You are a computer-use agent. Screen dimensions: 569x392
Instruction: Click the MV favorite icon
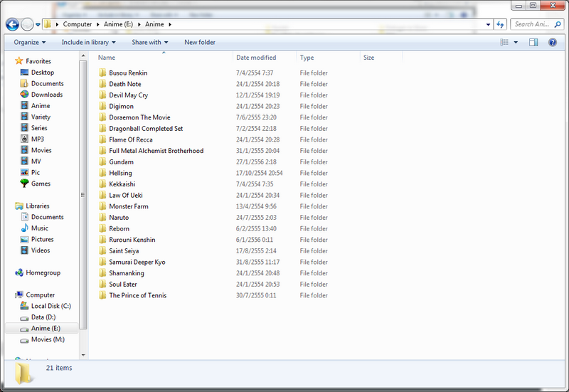(x=24, y=161)
